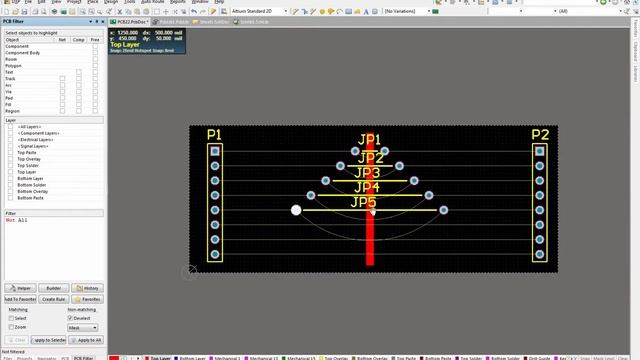Click the Rubber Stamp icon
The height and width of the screenshot is (360, 640).
tap(146, 12)
